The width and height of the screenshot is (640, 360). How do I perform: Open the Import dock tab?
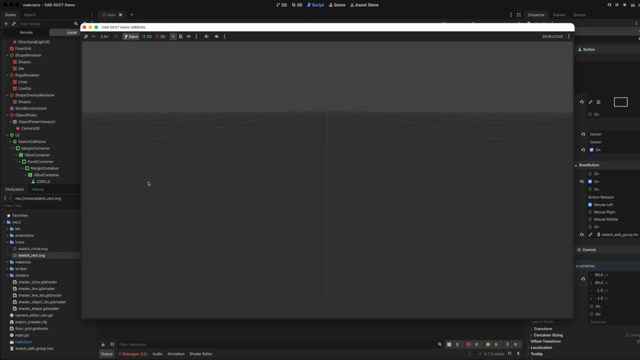pos(29,15)
